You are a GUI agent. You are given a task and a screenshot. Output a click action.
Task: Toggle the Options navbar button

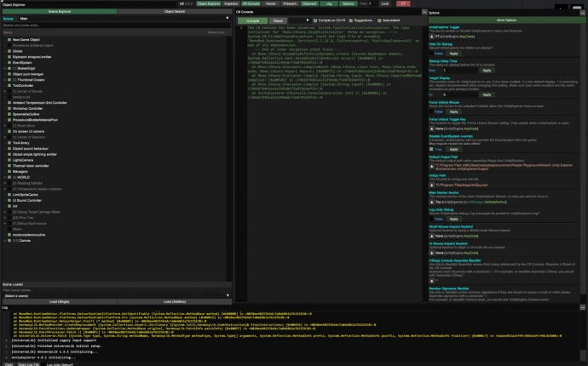pyautogui.click(x=348, y=3)
